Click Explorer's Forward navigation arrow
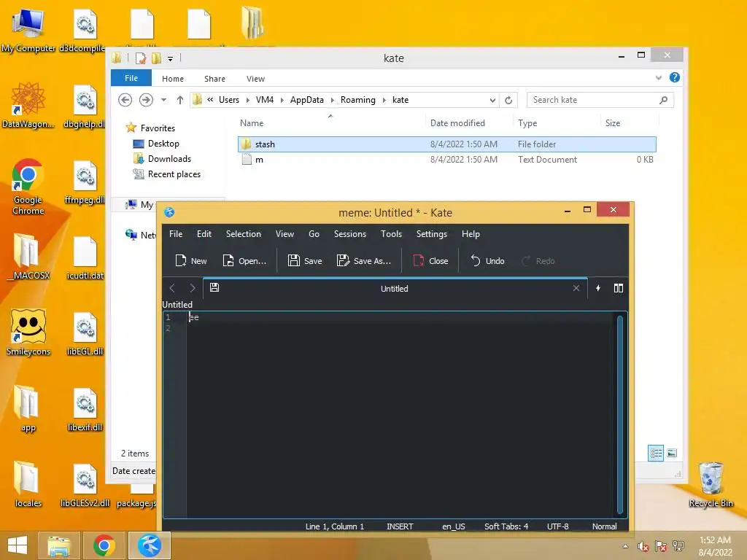The height and width of the screenshot is (560, 747). 146,99
